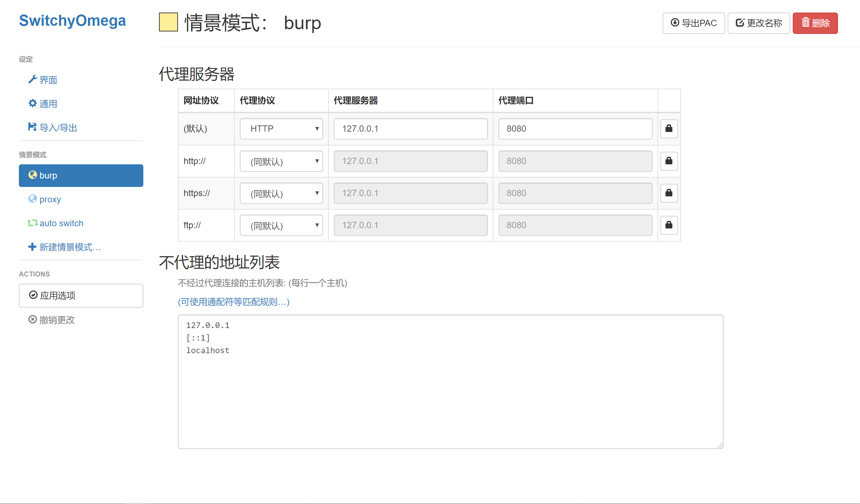Open the ftp:// row protocol dropdown
Viewport: 860px width, 504px height.
[x=281, y=225]
